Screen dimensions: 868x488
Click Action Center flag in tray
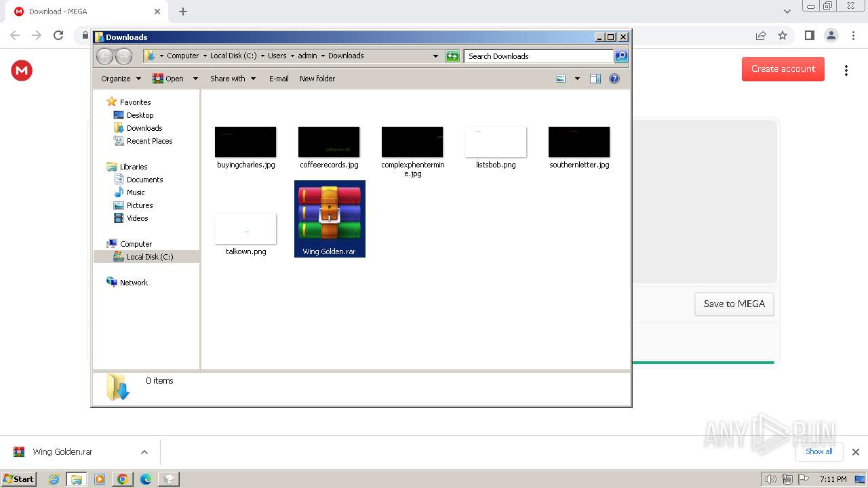pos(804,479)
